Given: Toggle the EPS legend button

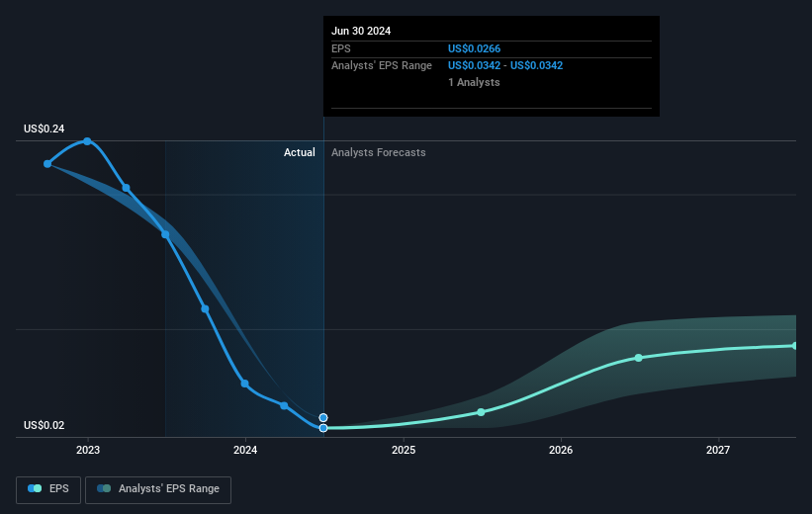Looking at the screenshot, I should tap(48, 489).
